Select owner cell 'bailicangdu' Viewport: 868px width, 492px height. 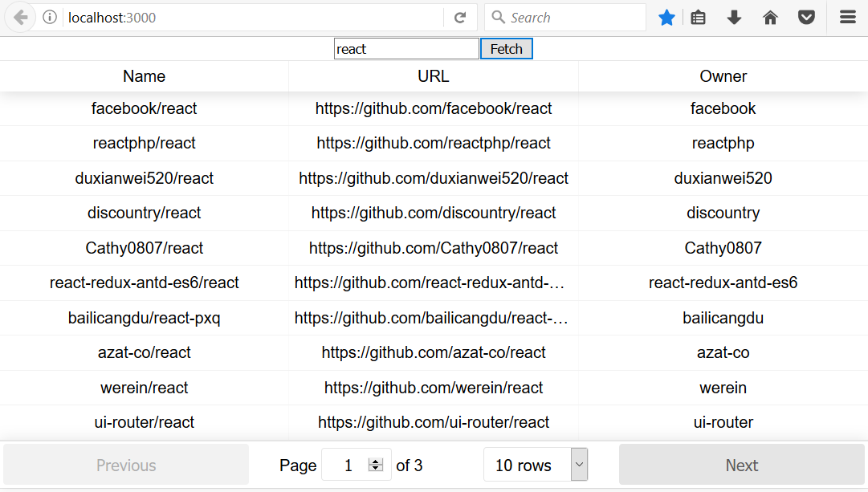tap(723, 318)
